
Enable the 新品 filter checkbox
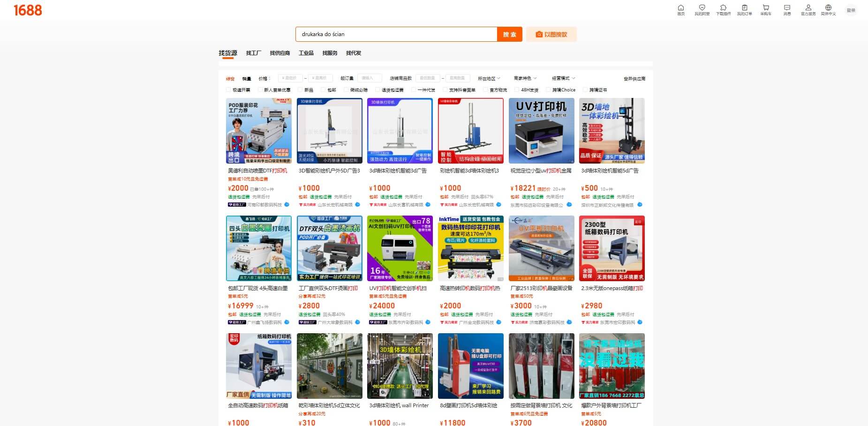click(301, 90)
